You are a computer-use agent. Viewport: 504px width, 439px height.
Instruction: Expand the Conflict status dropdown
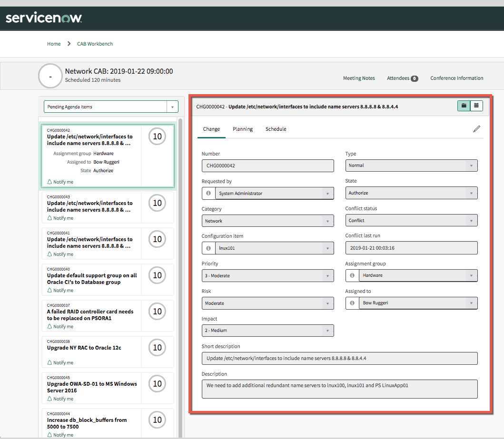pyautogui.click(x=411, y=221)
